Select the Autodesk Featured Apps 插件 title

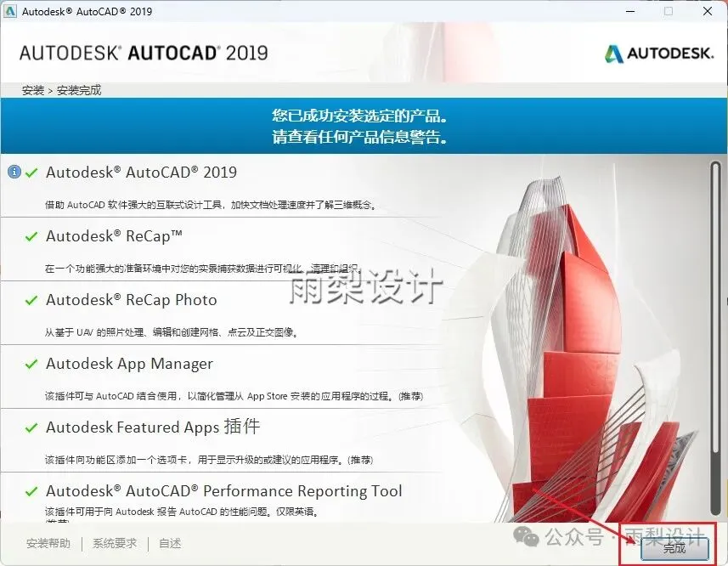coord(153,427)
